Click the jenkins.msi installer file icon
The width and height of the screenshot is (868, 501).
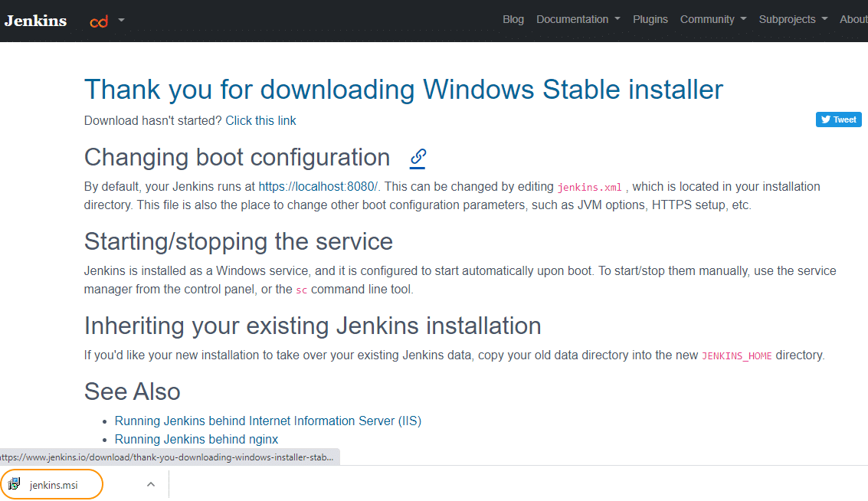click(14, 484)
